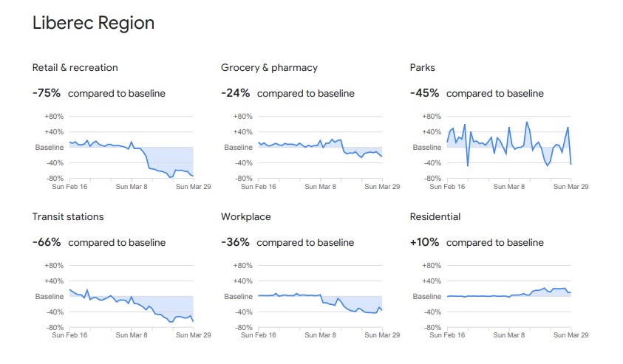The width and height of the screenshot is (623, 364).
Task: Select the Transit stations heading
Action: click(68, 217)
